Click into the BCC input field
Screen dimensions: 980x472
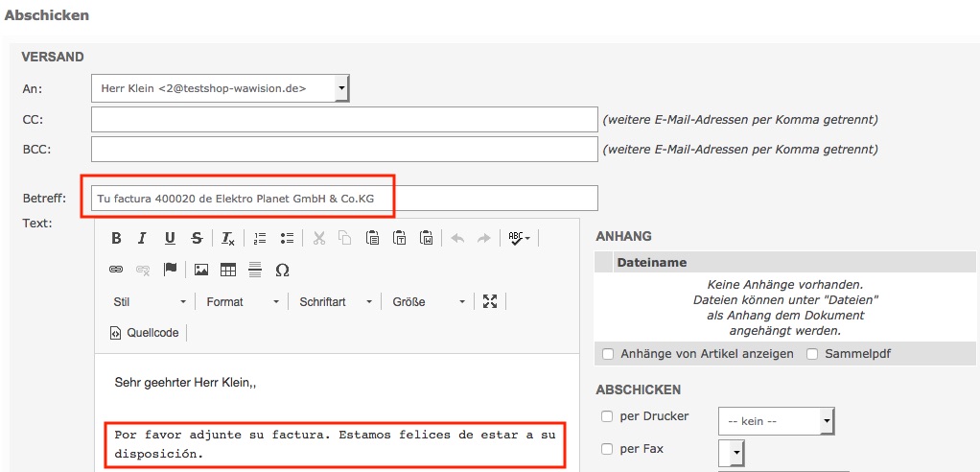pos(344,149)
